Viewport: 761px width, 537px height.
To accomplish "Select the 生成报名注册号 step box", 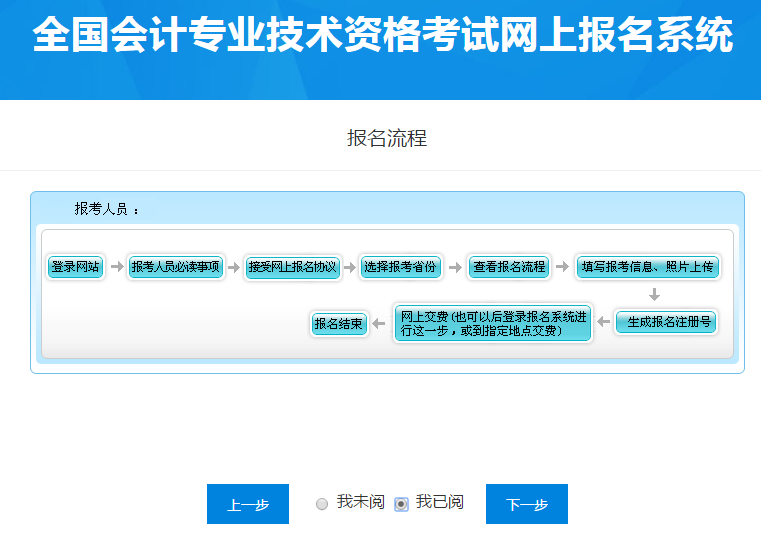I will pyautogui.click(x=665, y=322).
